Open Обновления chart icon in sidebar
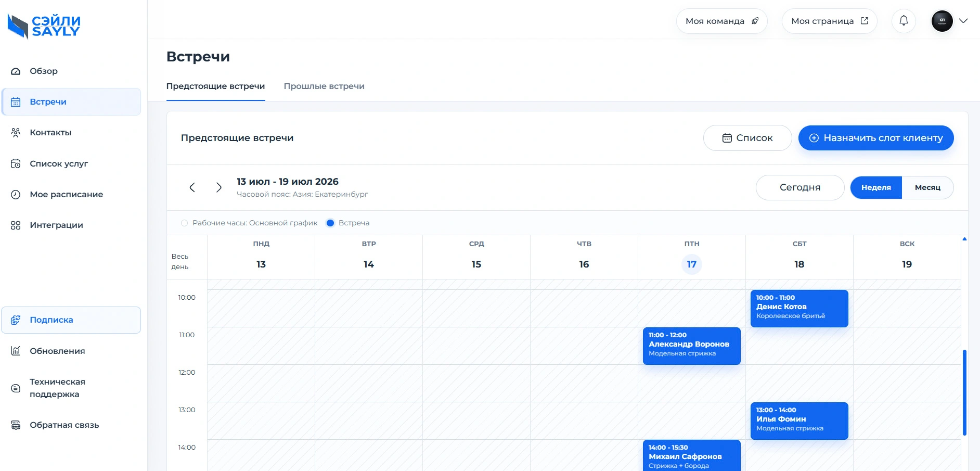 pyautogui.click(x=16, y=351)
